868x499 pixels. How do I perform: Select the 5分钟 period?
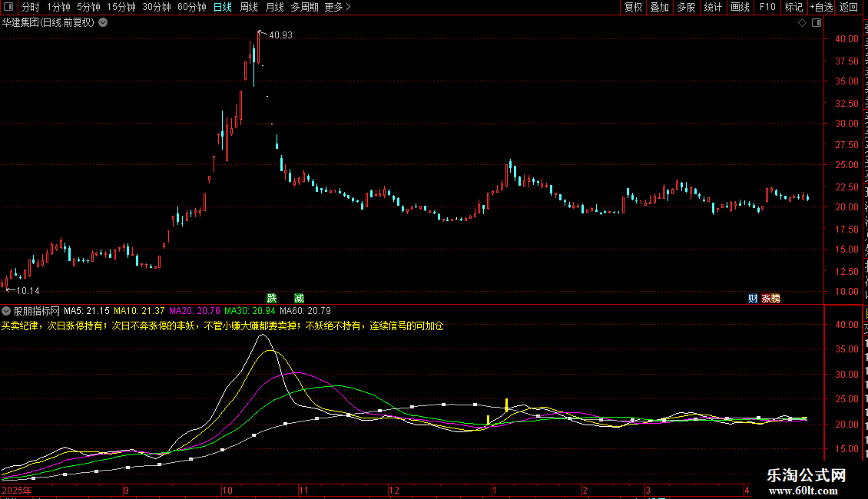click(x=88, y=7)
